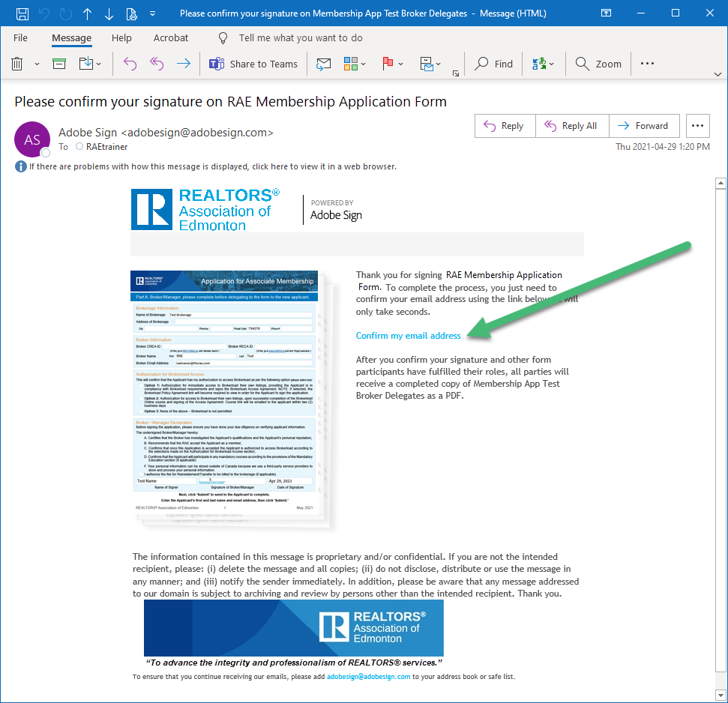Screen dimensions: 728x703
Task: Open more ribbon commands ellipsis
Action: (x=647, y=64)
